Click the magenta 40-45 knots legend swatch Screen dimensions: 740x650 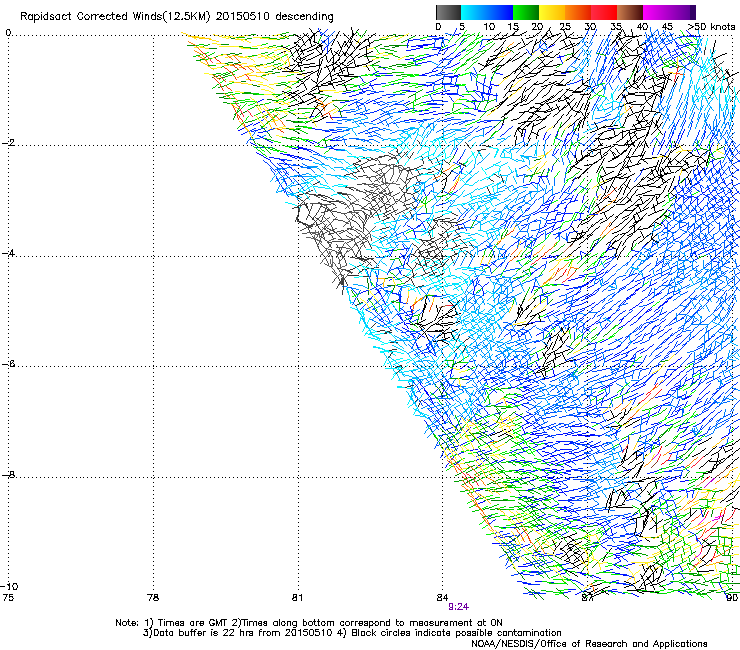tap(656, 12)
